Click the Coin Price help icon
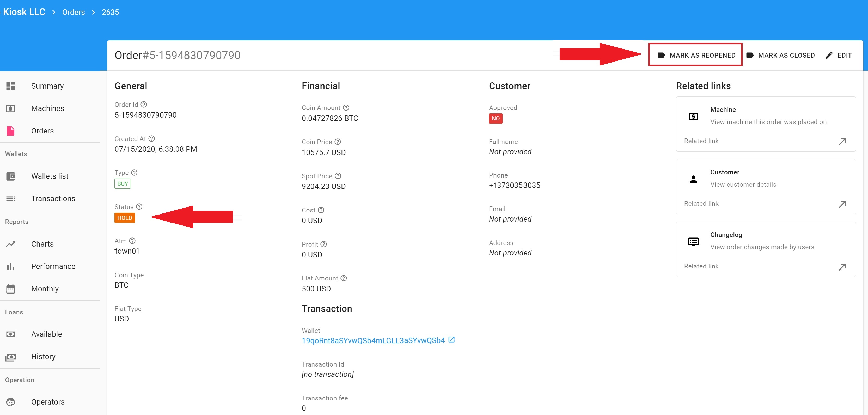 click(338, 142)
